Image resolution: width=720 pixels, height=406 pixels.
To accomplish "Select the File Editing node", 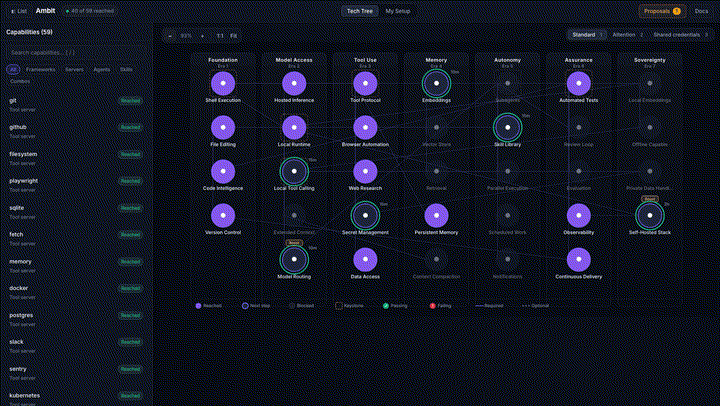I will click(x=223, y=127).
